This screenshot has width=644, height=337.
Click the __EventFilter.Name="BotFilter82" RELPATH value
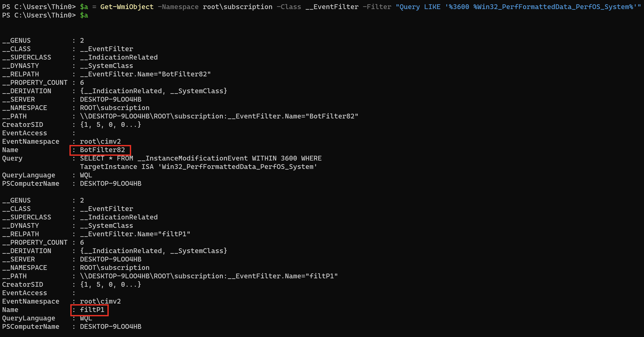pyautogui.click(x=145, y=74)
